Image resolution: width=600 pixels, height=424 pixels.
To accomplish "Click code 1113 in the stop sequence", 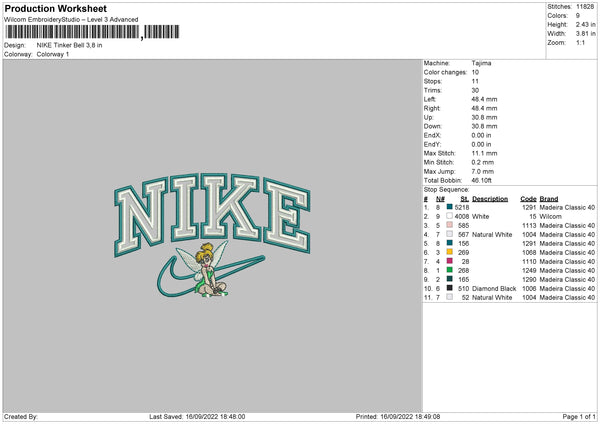I will click(529, 225).
